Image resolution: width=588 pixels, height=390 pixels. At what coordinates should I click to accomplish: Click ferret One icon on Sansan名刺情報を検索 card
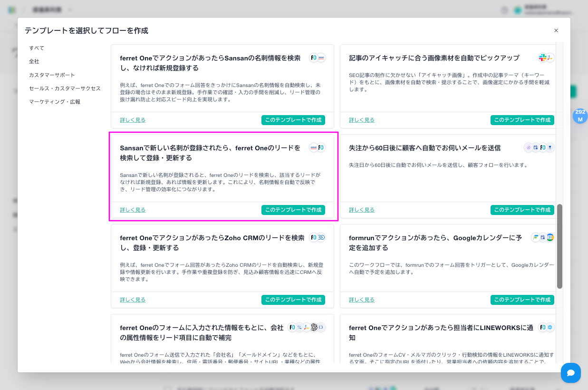click(x=314, y=58)
